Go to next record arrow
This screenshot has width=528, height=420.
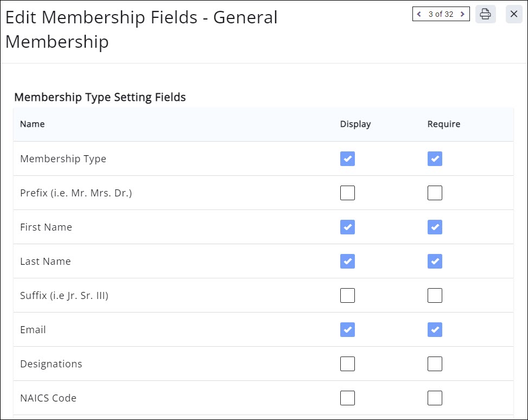click(x=462, y=14)
